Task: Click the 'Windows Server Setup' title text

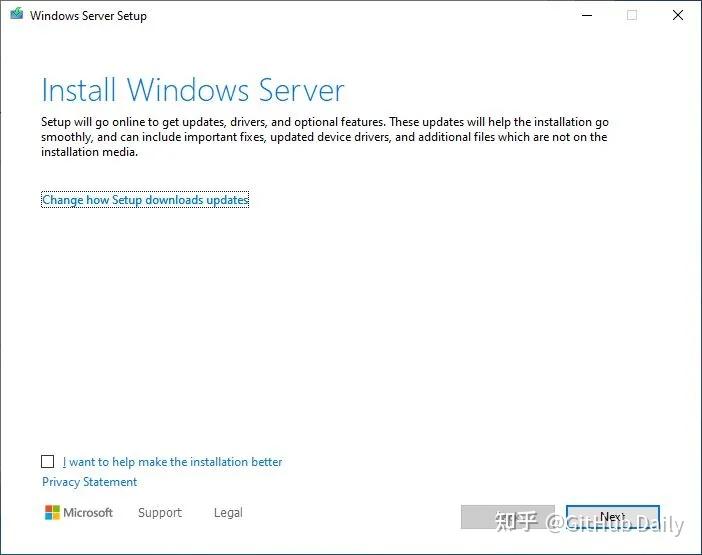Action: point(88,16)
